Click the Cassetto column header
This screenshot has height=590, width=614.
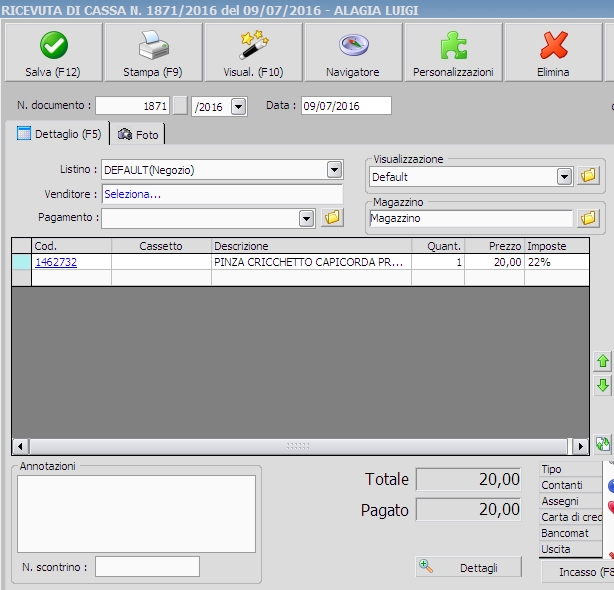coord(161,246)
